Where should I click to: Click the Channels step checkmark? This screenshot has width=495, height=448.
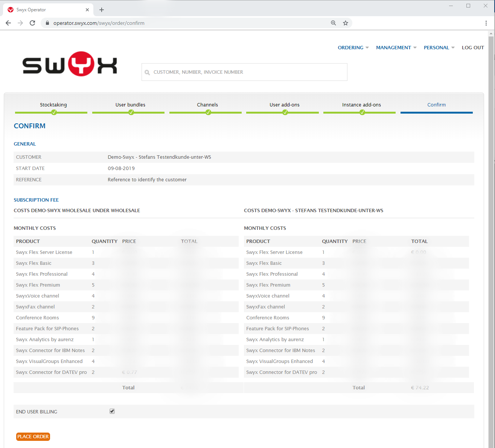click(x=208, y=112)
